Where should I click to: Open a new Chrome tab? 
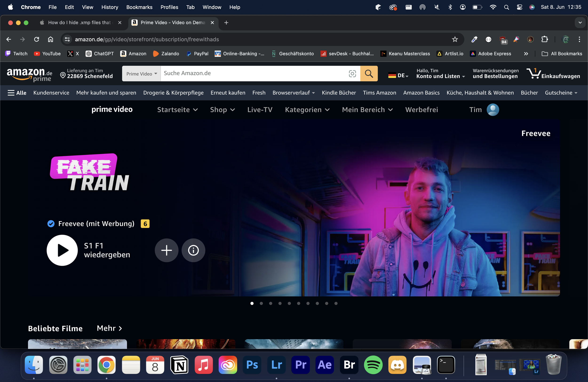(x=226, y=23)
